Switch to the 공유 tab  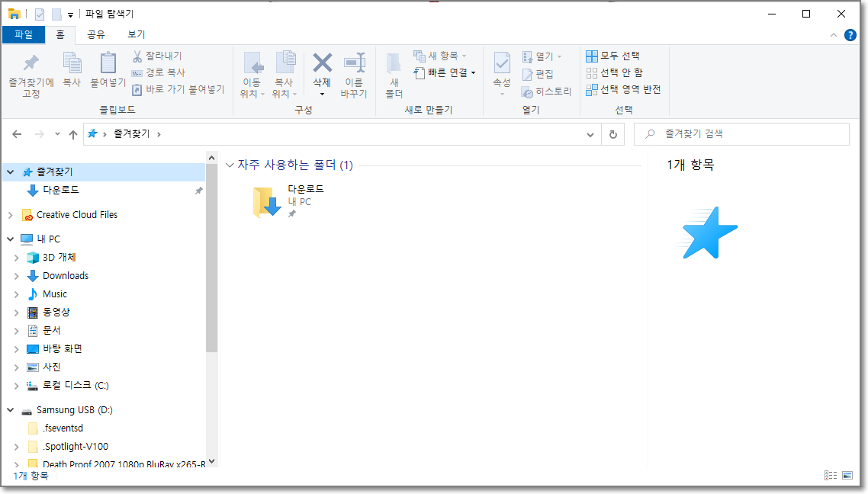[96, 34]
